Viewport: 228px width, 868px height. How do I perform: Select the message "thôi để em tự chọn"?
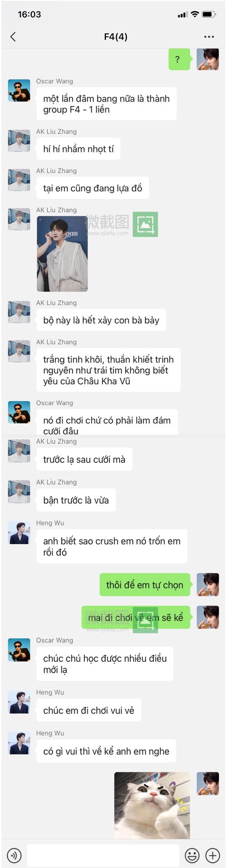(145, 585)
